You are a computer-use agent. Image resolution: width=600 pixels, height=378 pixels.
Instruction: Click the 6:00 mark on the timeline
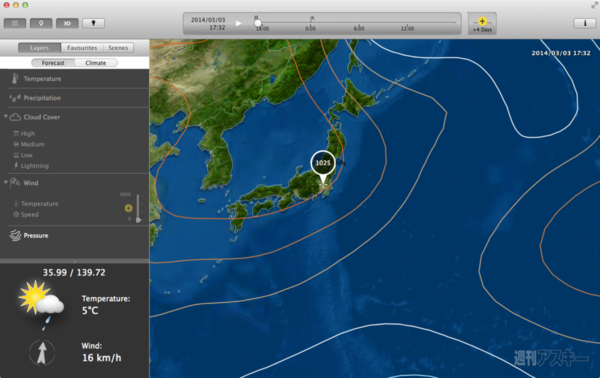click(x=359, y=28)
